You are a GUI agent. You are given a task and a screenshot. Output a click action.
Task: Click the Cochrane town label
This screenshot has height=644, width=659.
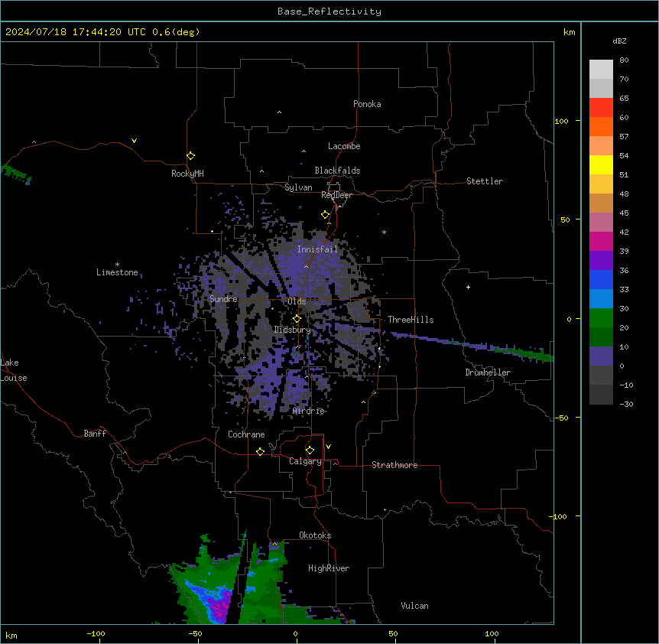pyautogui.click(x=246, y=434)
